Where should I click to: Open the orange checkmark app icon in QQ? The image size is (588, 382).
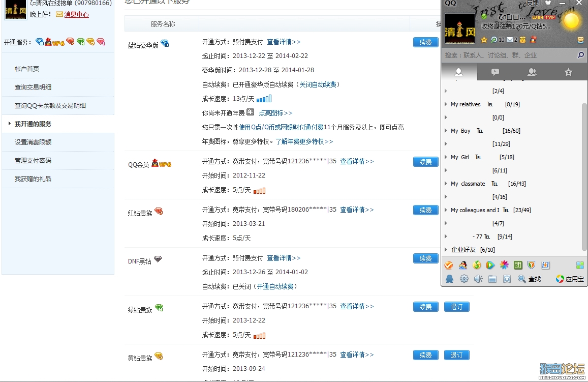449,266
